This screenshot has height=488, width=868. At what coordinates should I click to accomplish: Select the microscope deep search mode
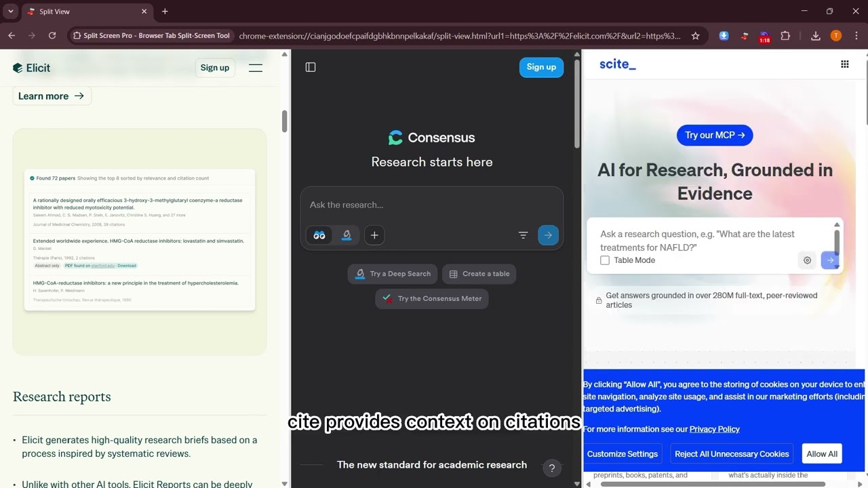tap(347, 235)
